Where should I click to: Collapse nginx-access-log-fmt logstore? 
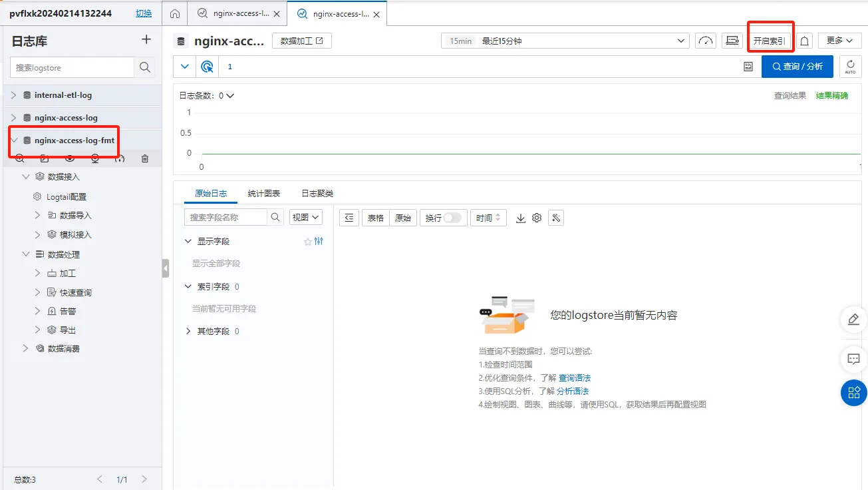click(14, 140)
